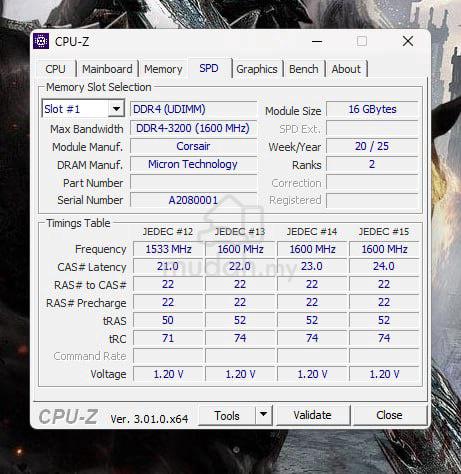Image resolution: width=461 pixels, height=474 pixels.
Task: Open the Memory tab
Action: tap(163, 69)
